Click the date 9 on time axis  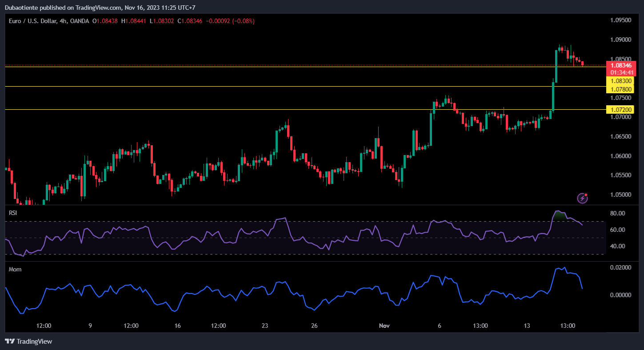tap(90, 326)
